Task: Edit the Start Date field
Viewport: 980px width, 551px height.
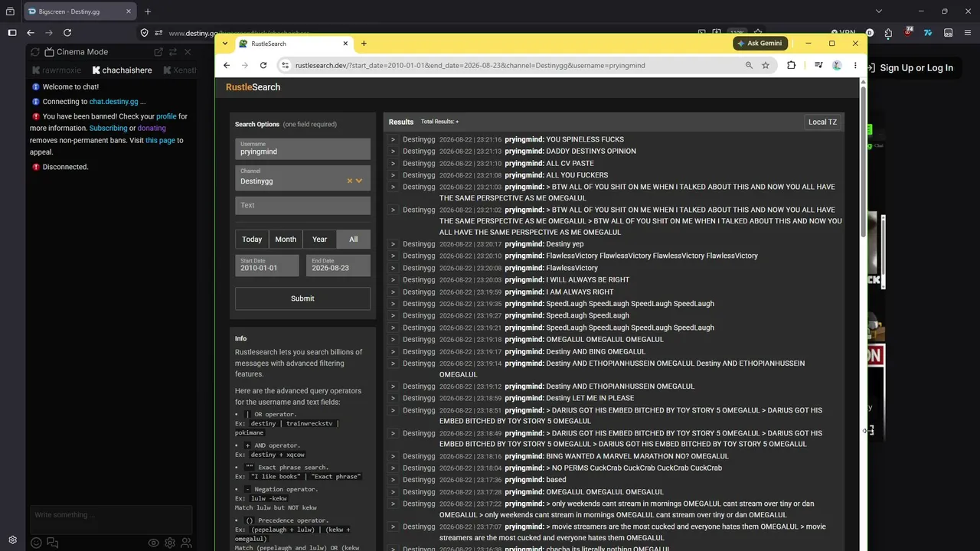Action: tap(267, 266)
